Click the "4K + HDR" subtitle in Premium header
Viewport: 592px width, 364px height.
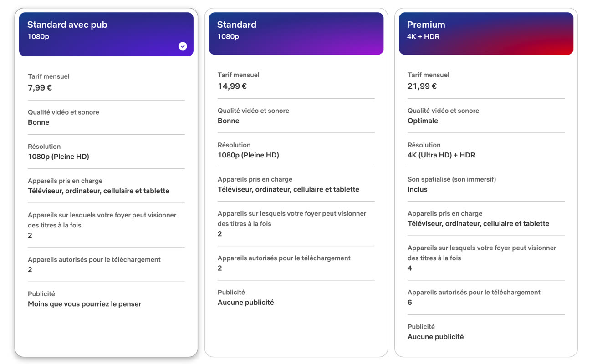tap(424, 36)
